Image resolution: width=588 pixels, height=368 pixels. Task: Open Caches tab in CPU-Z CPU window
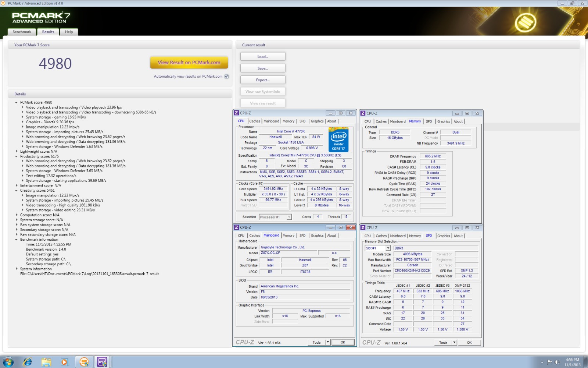(255, 121)
